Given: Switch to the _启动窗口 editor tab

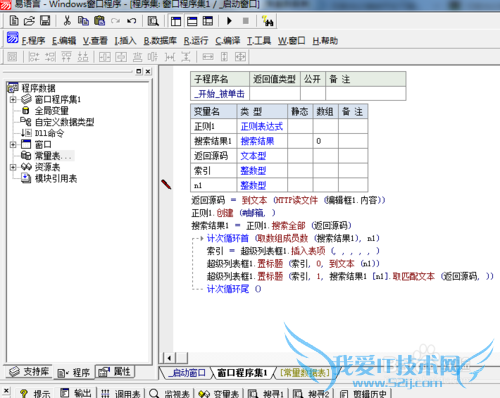Looking at the screenshot, I should (x=187, y=373).
